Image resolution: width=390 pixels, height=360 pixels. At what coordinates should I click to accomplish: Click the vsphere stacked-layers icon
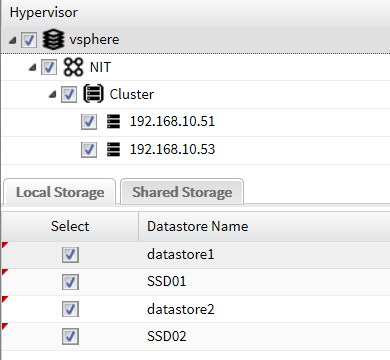tap(53, 40)
